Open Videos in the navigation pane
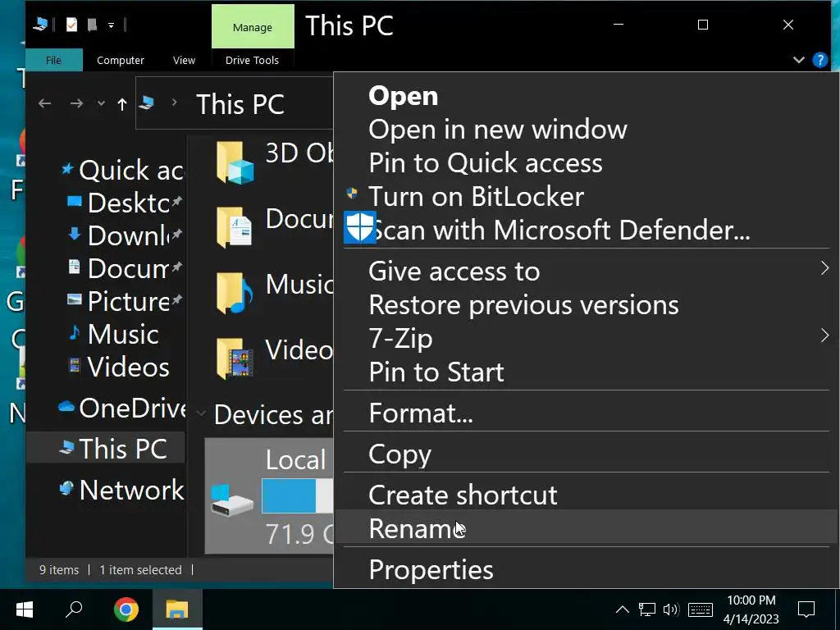Viewport: 840px width, 630px height. pos(120,367)
